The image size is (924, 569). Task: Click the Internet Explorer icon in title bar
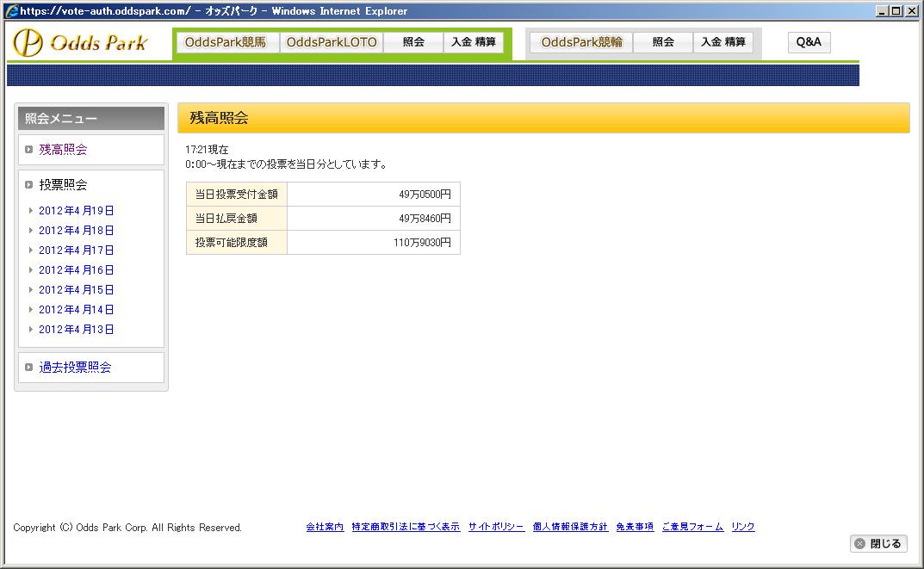point(12,10)
